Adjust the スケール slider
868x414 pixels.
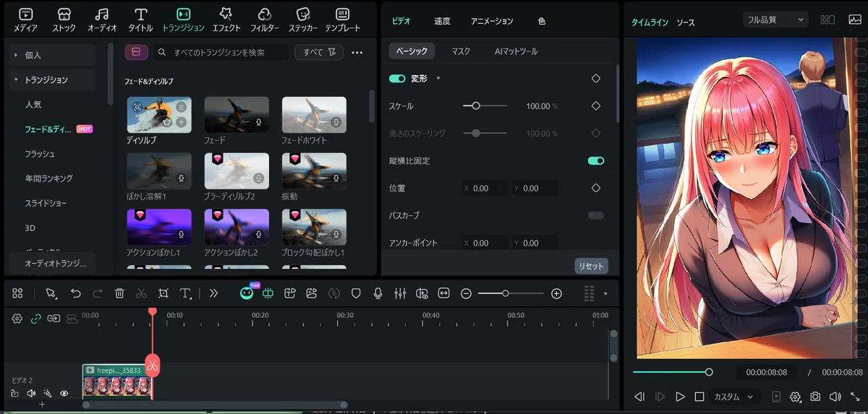pyautogui.click(x=485, y=105)
